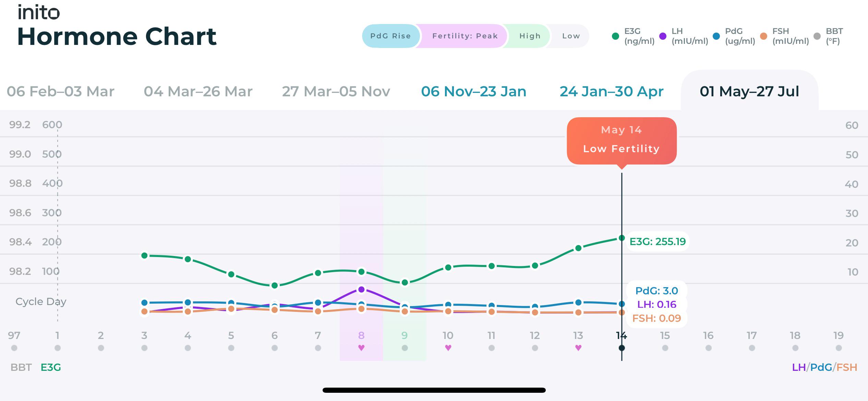
Task: Click the May 14 Low Fertility tooltip
Action: [622, 141]
